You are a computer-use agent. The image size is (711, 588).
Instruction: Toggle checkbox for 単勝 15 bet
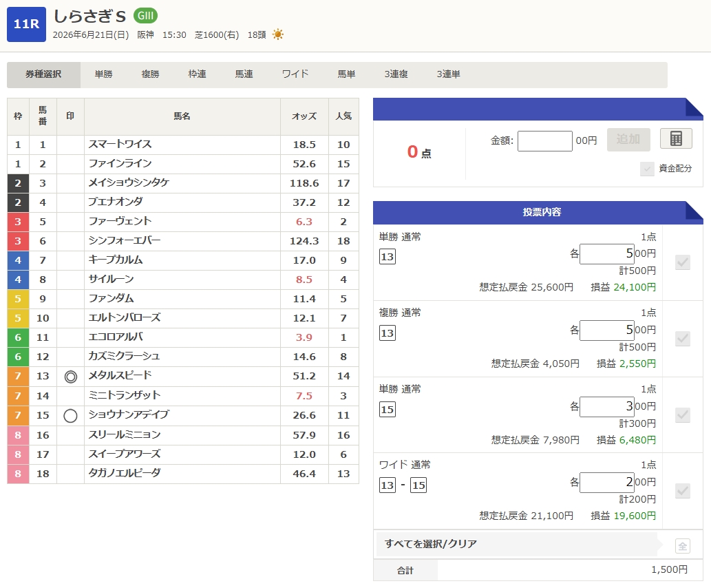pos(682,414)
